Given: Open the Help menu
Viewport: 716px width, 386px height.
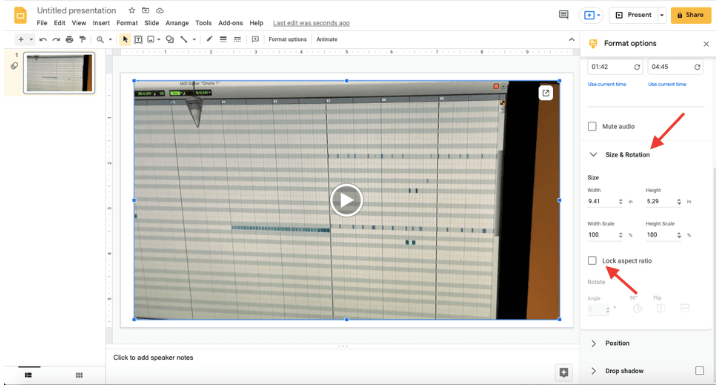Looking at the screenshot, I should [x=256, y=23].
